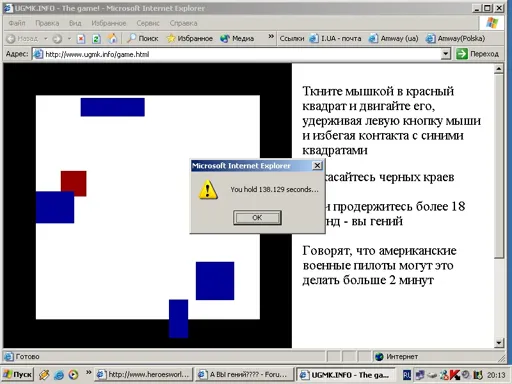The image size is (512, 384).
Task: Switch to heroesworl... taskbar window
Action: click(143, 375)
